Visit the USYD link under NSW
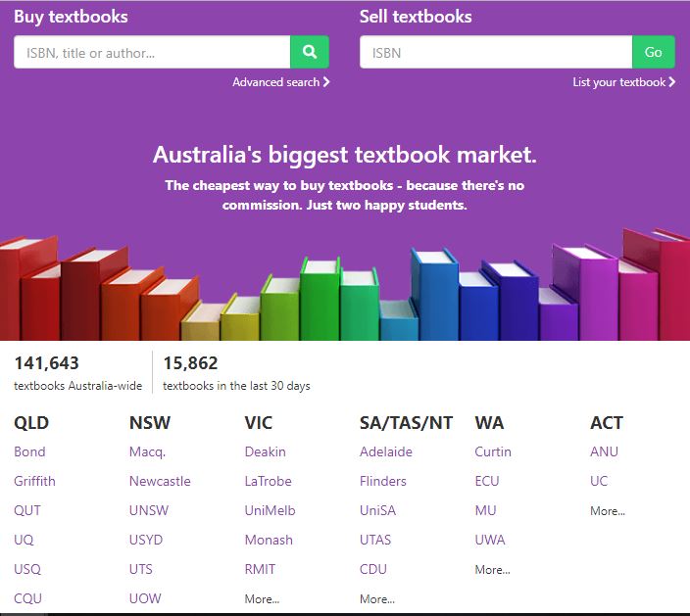The height and width of the screenshot is (616, 690). [x=146, y=540]
